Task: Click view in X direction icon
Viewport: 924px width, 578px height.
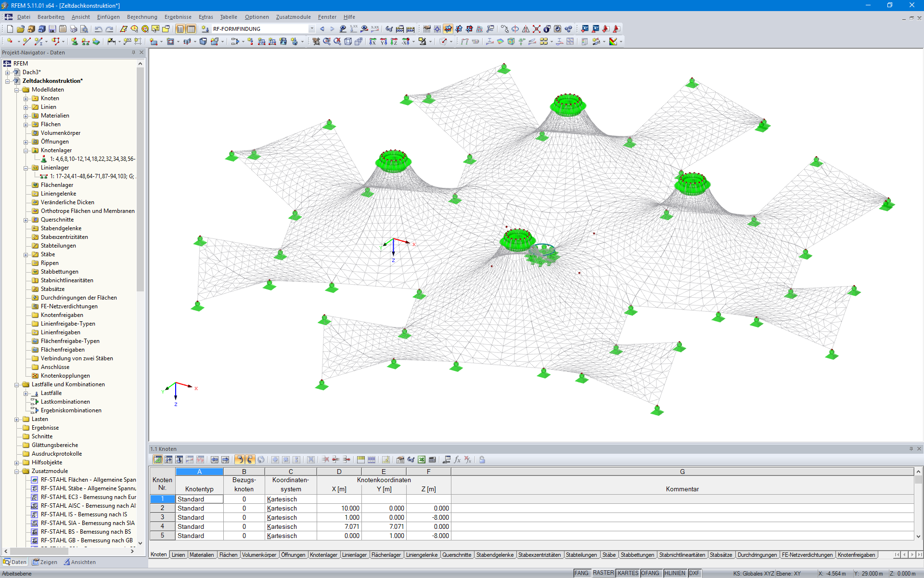Action: [373, 41]
